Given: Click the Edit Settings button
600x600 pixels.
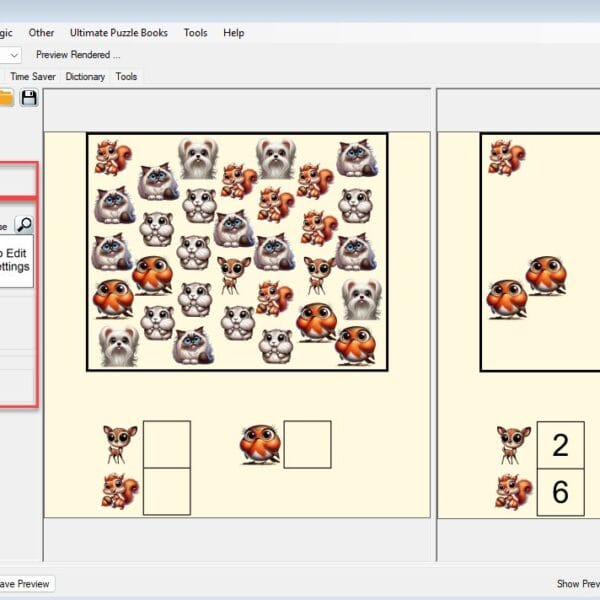Looking at the screenshot, I should 14,260.
